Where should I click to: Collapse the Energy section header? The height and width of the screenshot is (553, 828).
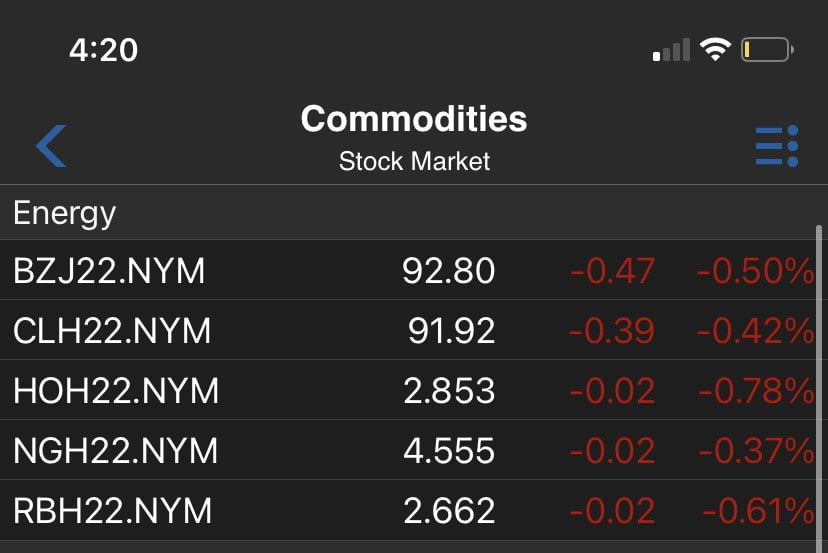65,213
